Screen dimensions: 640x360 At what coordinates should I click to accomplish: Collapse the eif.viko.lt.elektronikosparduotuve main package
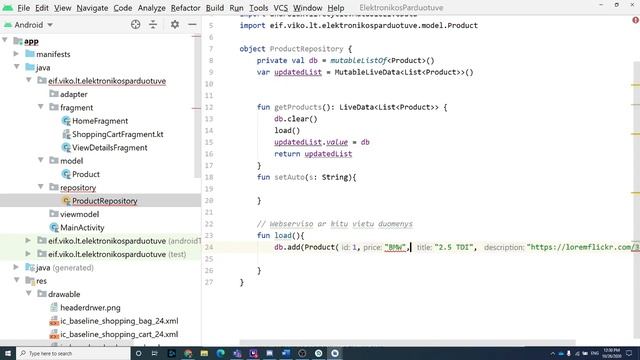point(29,80)
